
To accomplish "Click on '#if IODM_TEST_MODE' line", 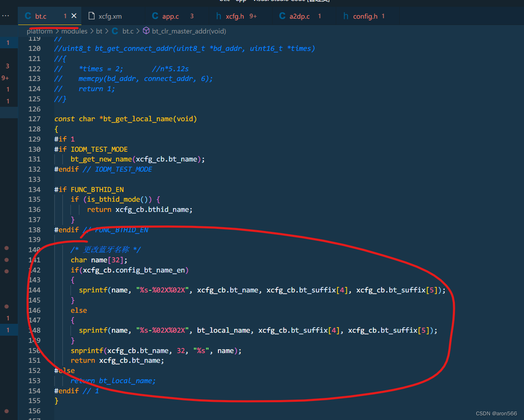I will click(x=91, y=149).
